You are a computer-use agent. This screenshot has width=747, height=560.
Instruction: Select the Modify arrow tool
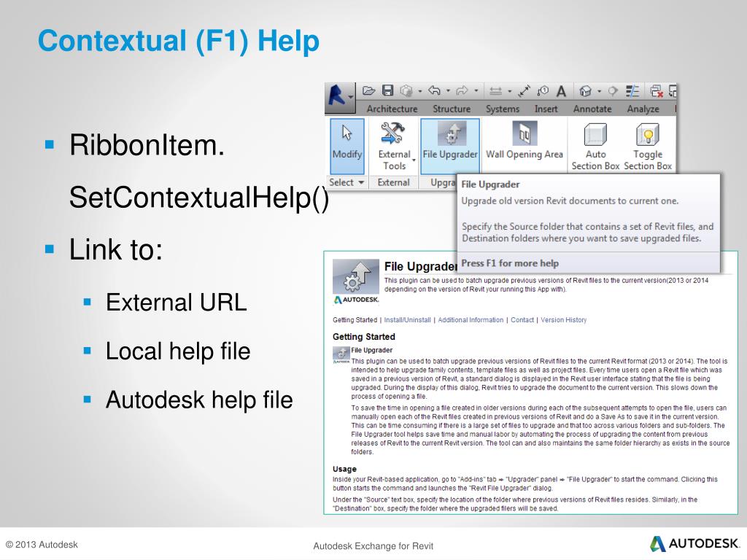point(347,146)
